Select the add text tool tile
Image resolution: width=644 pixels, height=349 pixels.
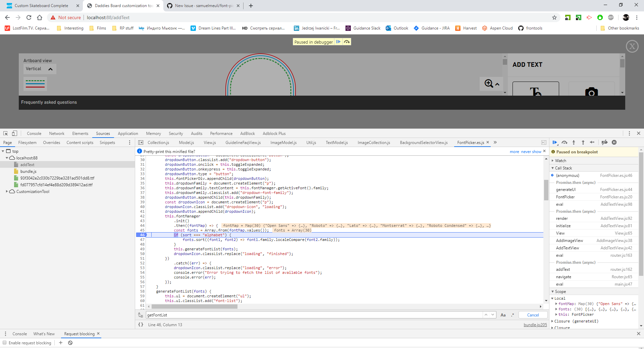tap(536, 89)
